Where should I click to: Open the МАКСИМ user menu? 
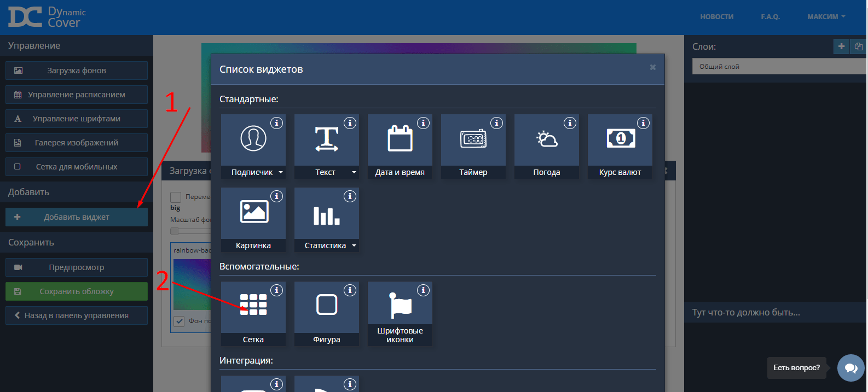pos(826,17)
